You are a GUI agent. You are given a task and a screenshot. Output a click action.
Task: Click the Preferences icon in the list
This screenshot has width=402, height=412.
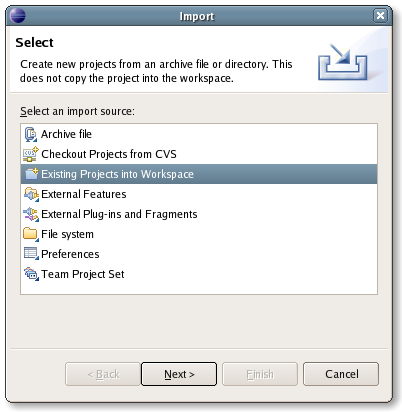pos(31,254)
